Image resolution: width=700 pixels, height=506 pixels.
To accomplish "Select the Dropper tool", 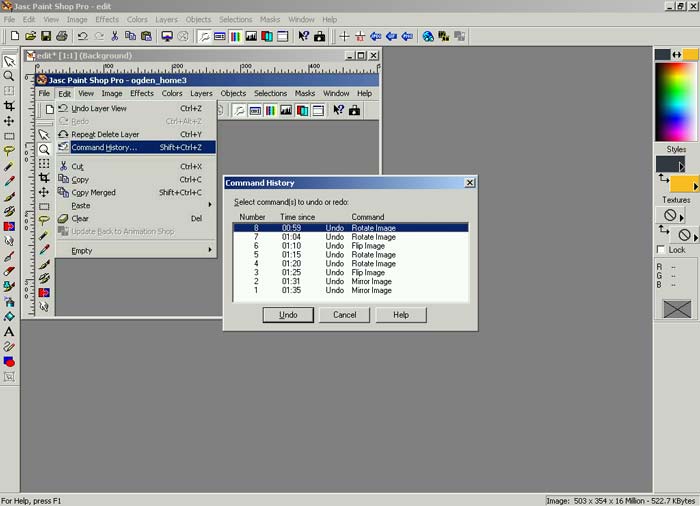I will (x=9, y=181).
